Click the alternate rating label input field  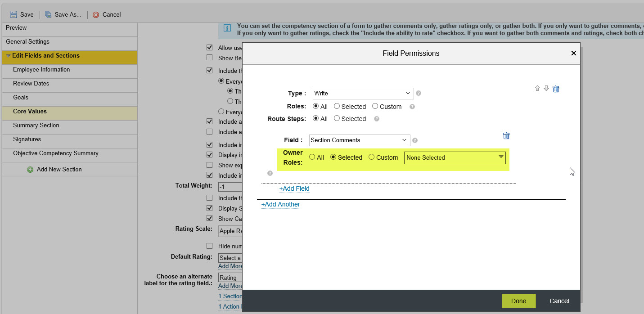(230, 278)
